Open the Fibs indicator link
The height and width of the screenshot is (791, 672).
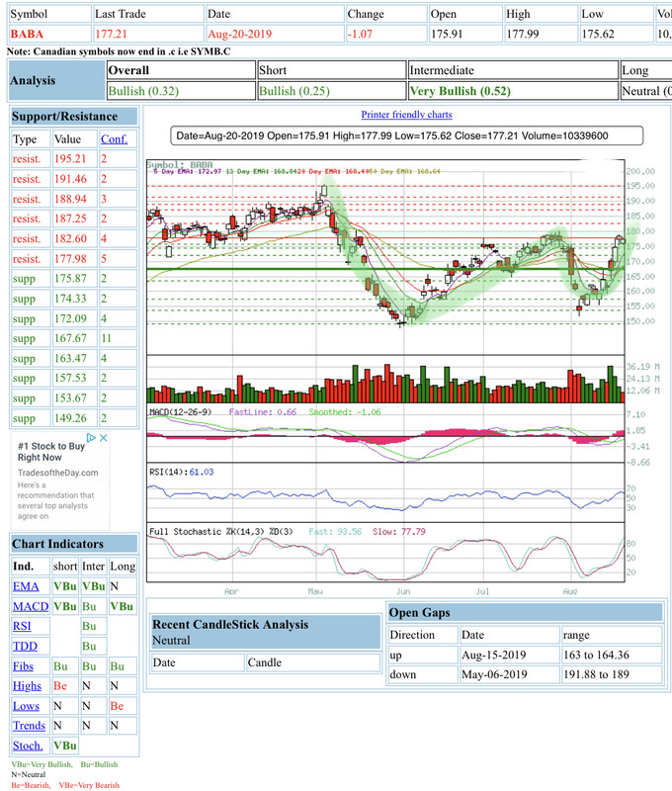(23, 666)
